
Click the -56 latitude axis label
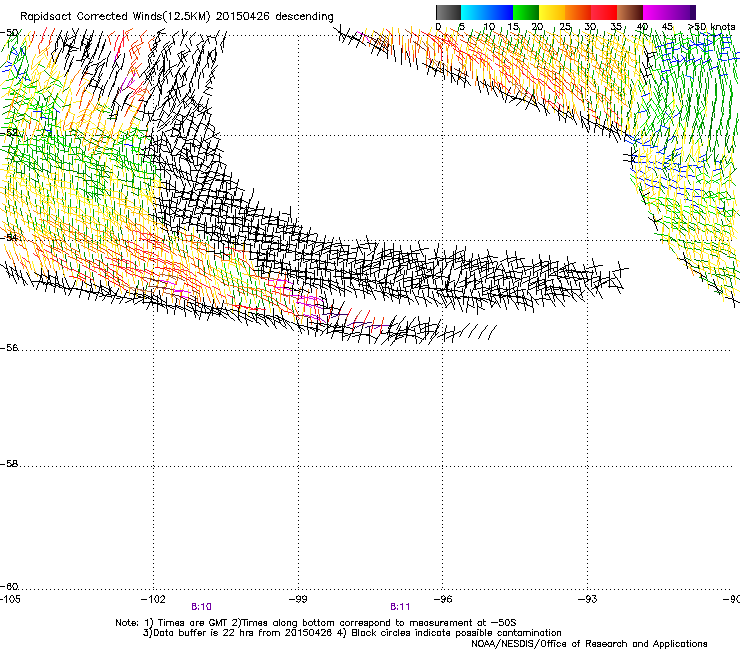pos(9,347)
